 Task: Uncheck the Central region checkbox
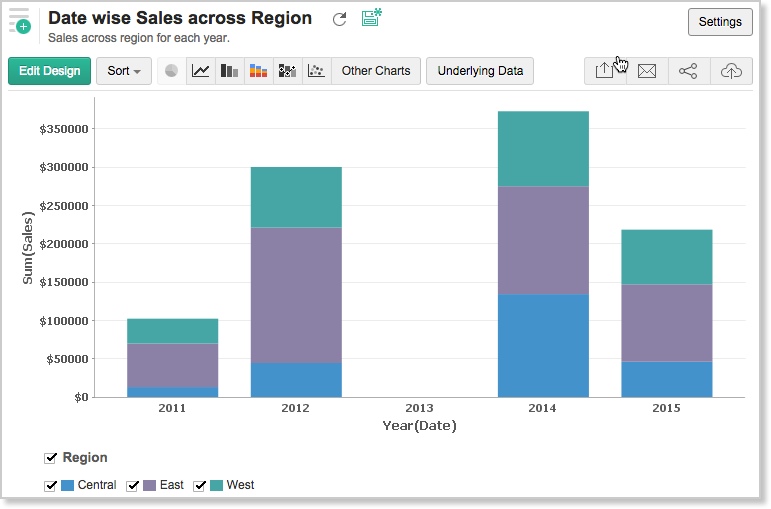click(51, 485)
